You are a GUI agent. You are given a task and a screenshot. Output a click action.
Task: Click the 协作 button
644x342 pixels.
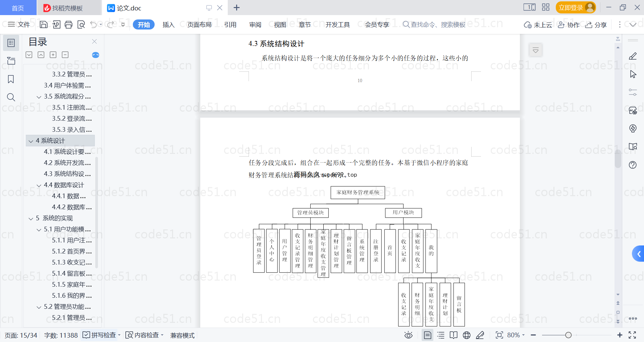(569, 25)
